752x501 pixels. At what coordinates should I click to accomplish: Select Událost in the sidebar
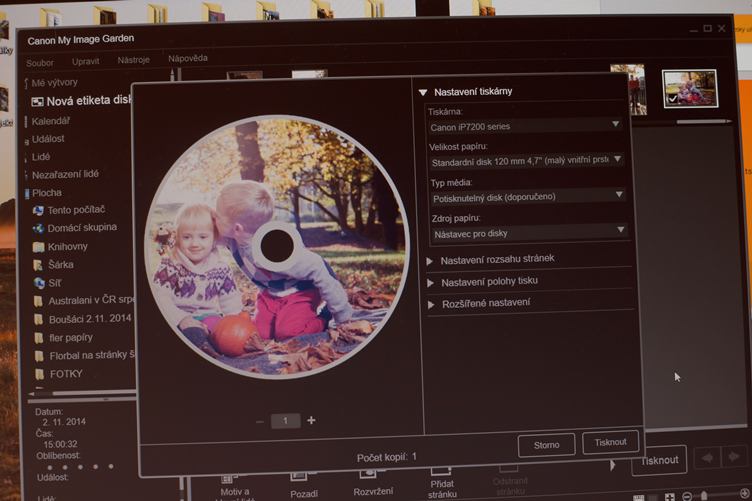(x=48, y=139)
